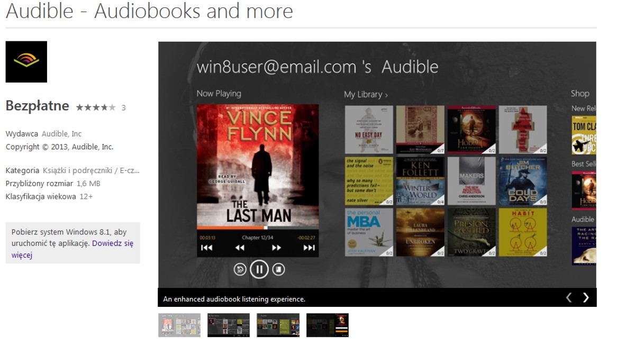Click the pause button under the player
This screenshot has width=635, height=364.
(x=259, y=269)
